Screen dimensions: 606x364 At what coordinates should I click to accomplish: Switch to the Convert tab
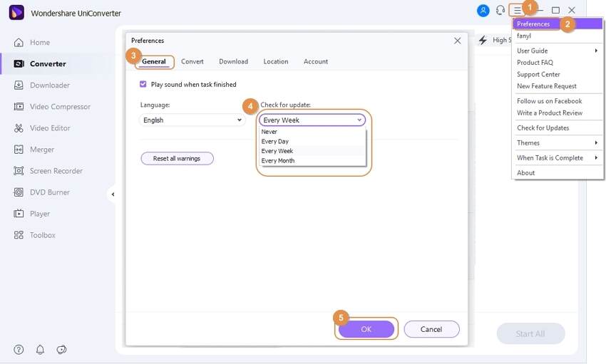[192, 62]
